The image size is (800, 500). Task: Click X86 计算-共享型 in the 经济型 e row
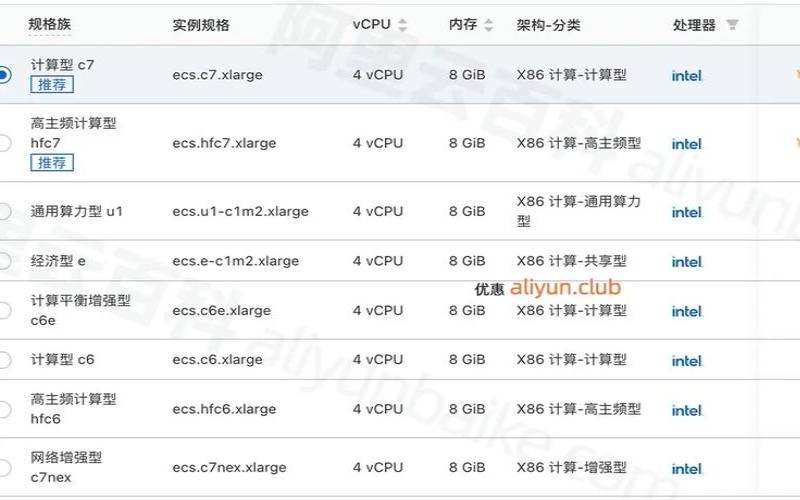[x=571, y=261]
